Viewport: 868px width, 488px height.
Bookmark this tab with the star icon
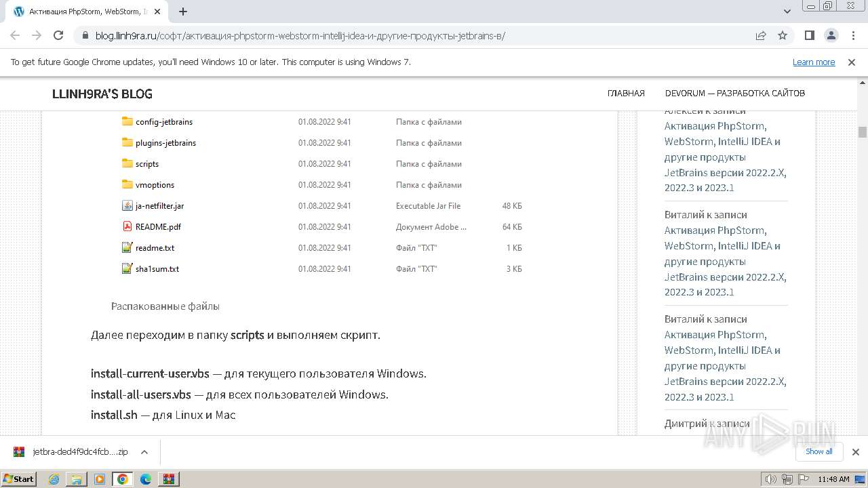click(783, 35)
